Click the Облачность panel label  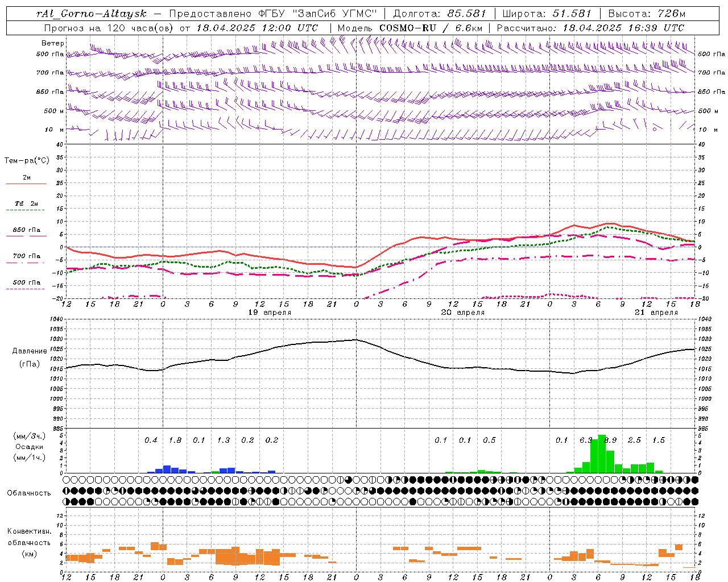(x=29, y=493)
